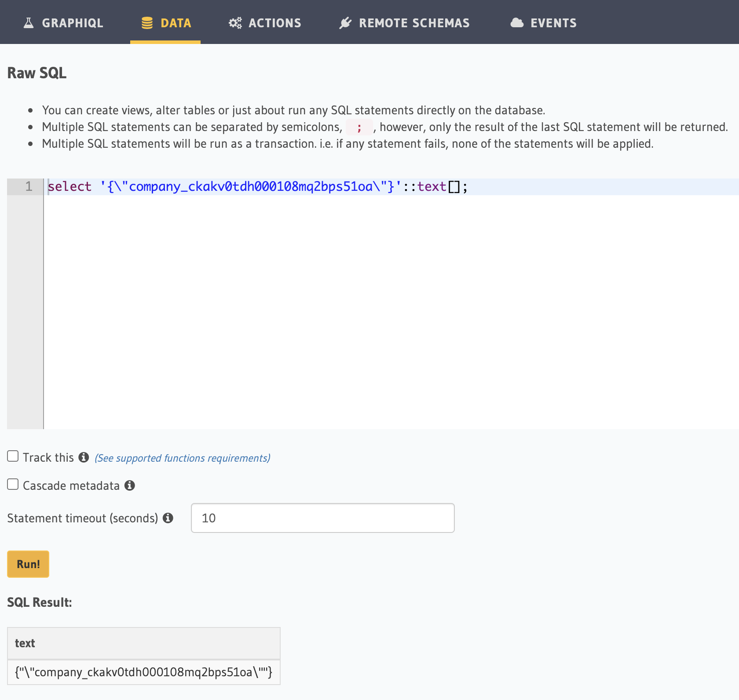Click the Remote Schemas wrench icon

346,22
